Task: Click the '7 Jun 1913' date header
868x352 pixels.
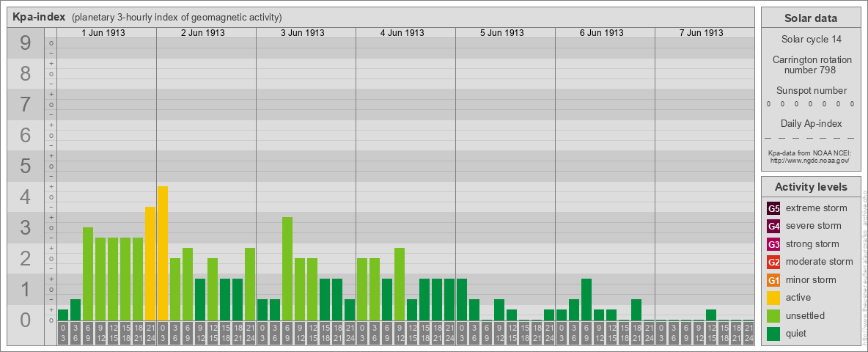Action: [702, 33]
